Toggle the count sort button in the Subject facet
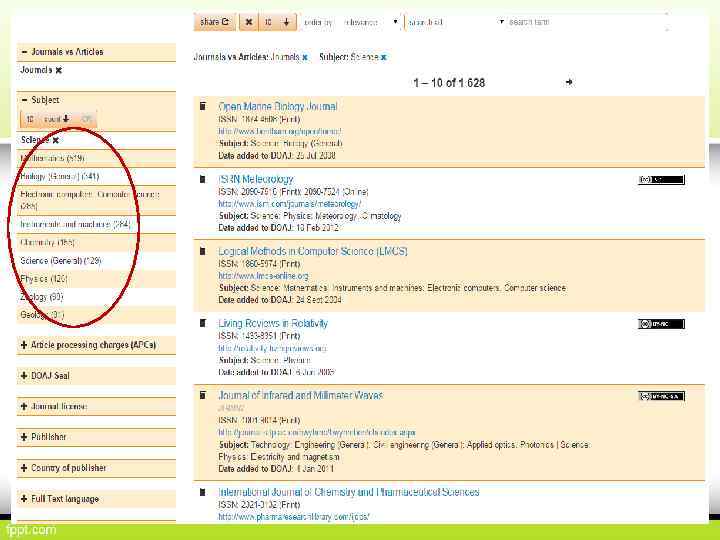Screen dimensions: 720x540 pyautogui.click(x=57, y=119)
